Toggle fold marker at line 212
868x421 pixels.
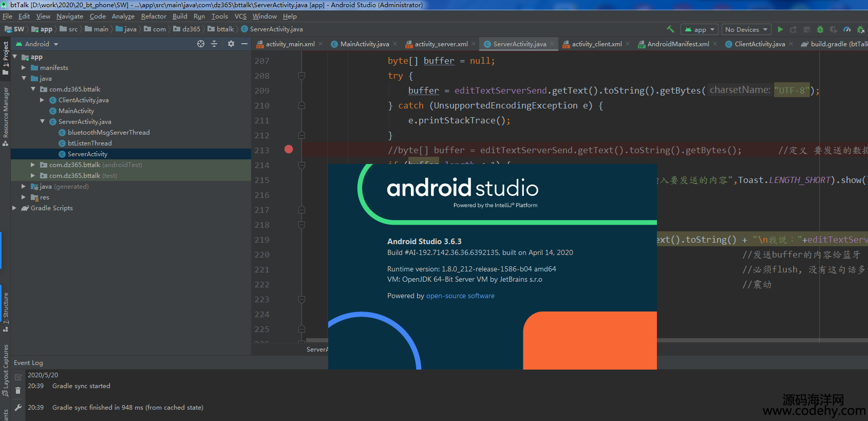[301, 135]
